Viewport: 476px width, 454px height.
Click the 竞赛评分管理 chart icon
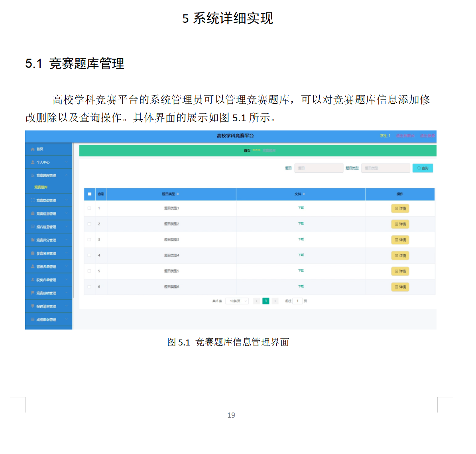pos(32,240)
